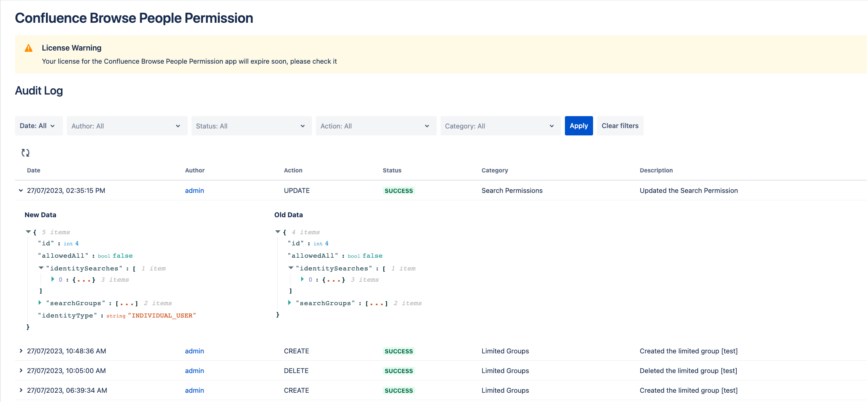Click the License Warning triangle icon
This screenshot has width=868, height=402.
pos(29,48)
